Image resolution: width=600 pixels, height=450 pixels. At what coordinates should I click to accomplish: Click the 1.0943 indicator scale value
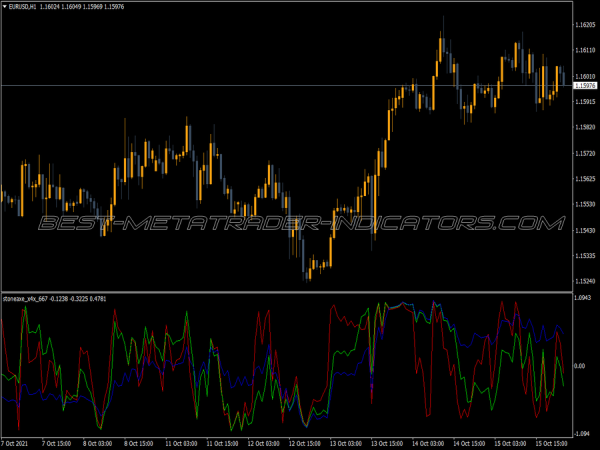[585, 299]
